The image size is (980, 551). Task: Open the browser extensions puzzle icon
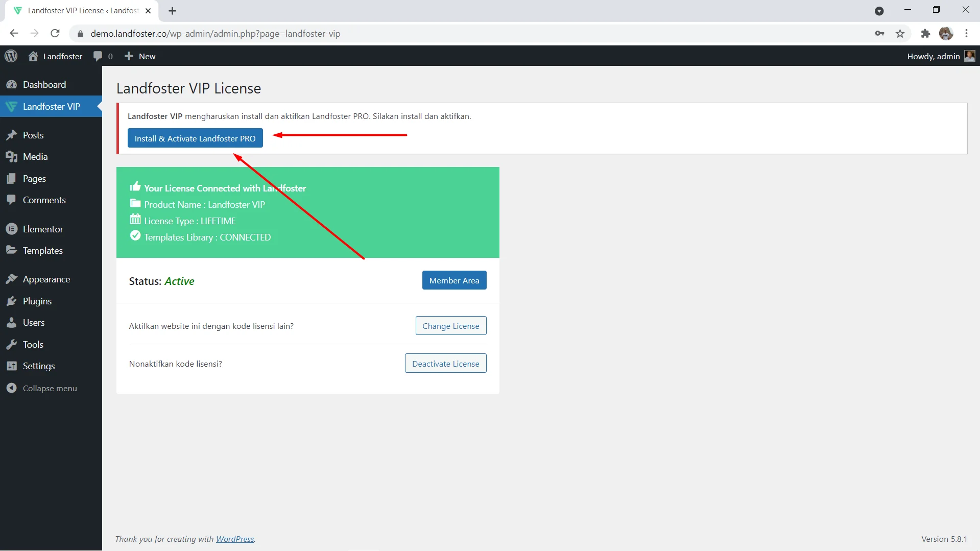point(925,34)
